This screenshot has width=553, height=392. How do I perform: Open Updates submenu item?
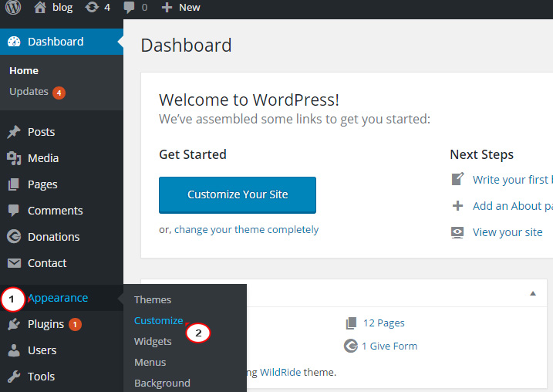click(29, 91)
